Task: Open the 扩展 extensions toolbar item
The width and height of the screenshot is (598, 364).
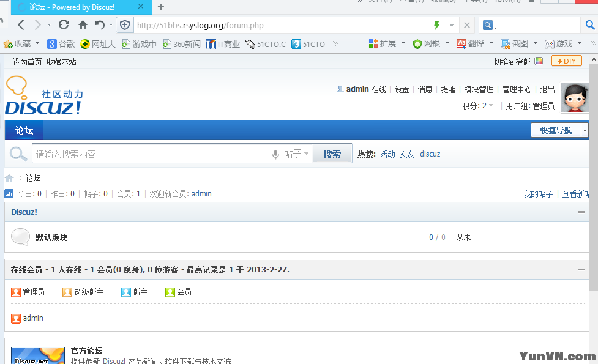Action: point(383,43)
